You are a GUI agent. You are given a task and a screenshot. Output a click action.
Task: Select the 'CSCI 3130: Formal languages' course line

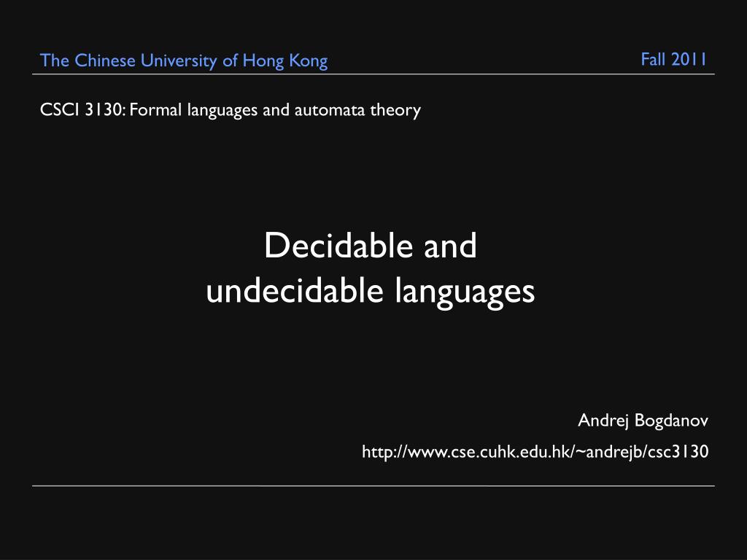coord(231,110)
